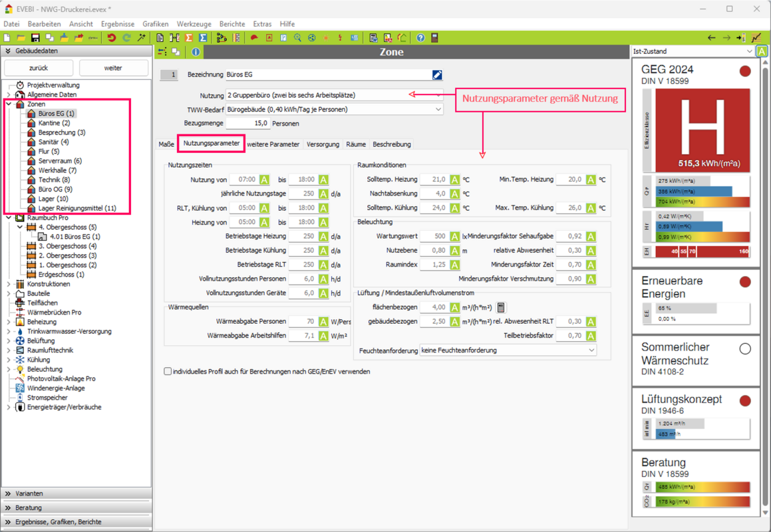Open the edit icon next to Bezeichnung field
This screenshot has height=532, width=771.
[x=437, y=75]
